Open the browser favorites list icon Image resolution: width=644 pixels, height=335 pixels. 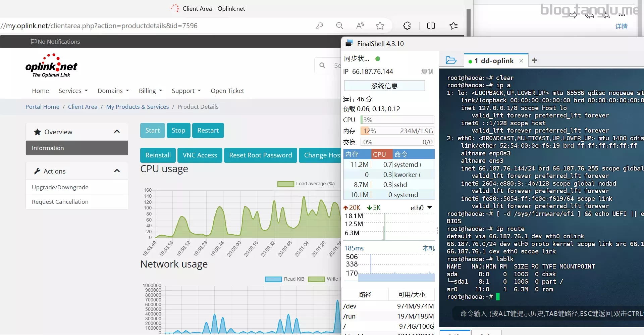coord(453,26)
